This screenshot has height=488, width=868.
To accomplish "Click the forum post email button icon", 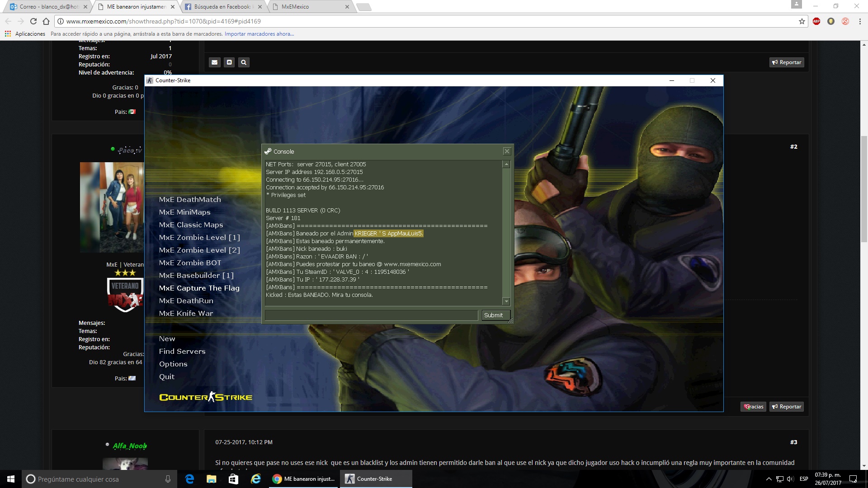I will (x=229, y=62).
